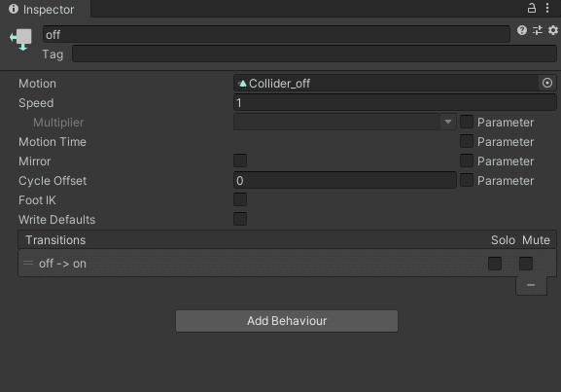Click the transition reorder handle

28,264
